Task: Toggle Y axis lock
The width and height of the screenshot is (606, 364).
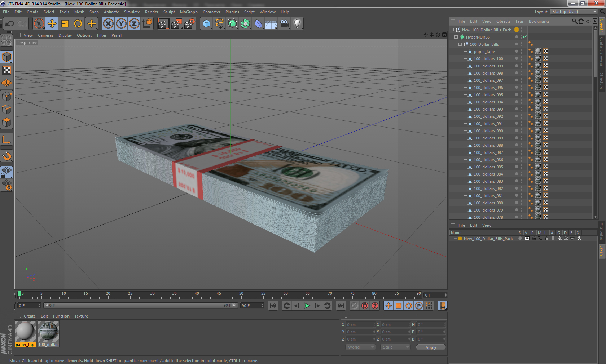Action: (121, 24)
